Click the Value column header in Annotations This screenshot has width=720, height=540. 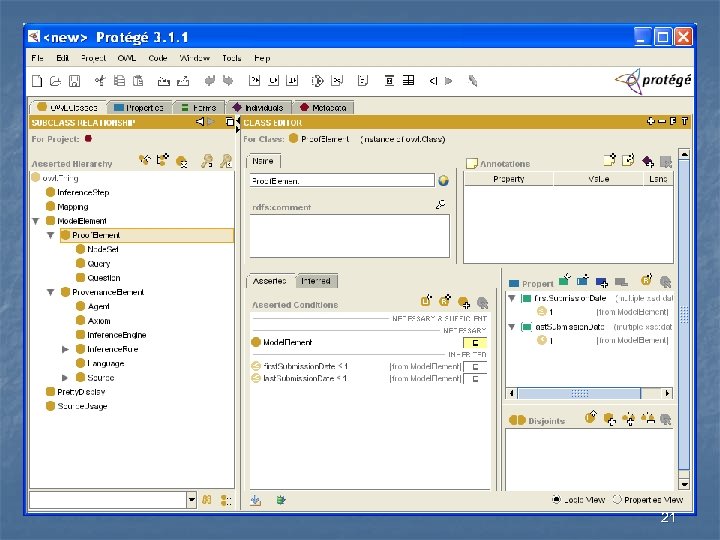(x=598, y=179)
